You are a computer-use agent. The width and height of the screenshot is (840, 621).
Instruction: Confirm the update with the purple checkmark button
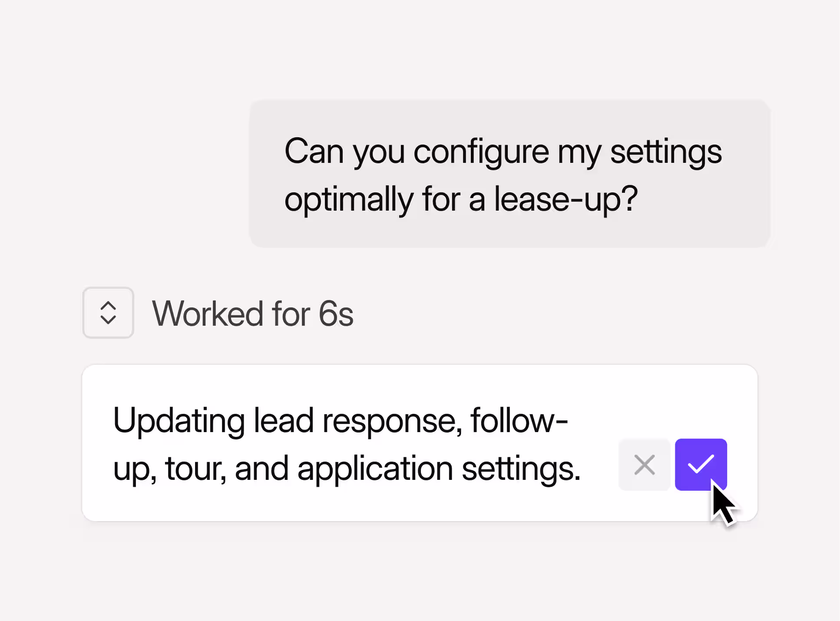pos(701,464)
